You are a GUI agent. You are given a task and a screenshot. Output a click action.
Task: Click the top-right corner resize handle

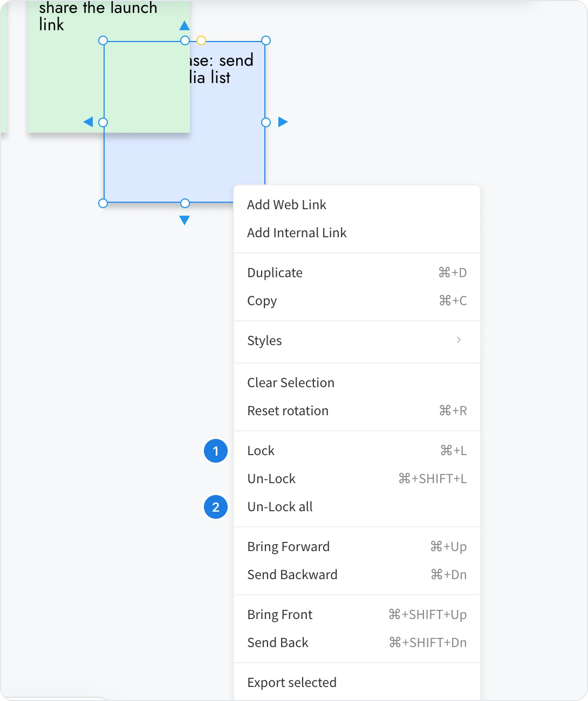[266, 40]
